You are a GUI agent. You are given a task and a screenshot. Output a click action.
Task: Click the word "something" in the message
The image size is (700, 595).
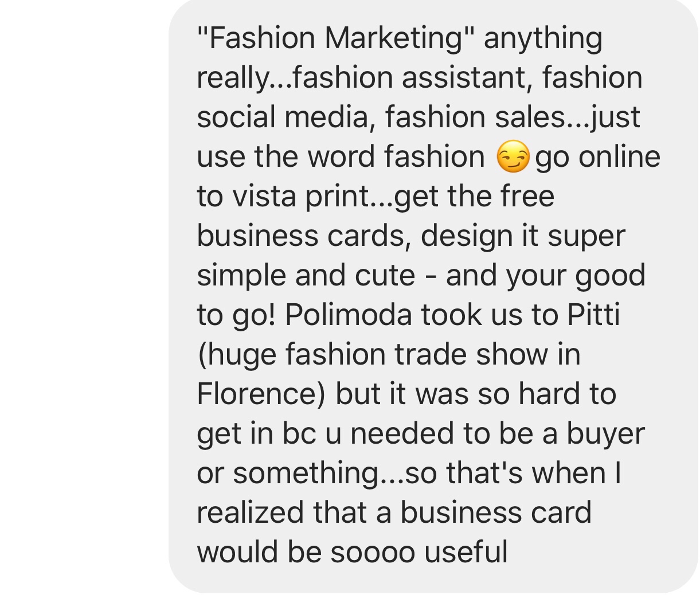point(314,473)
